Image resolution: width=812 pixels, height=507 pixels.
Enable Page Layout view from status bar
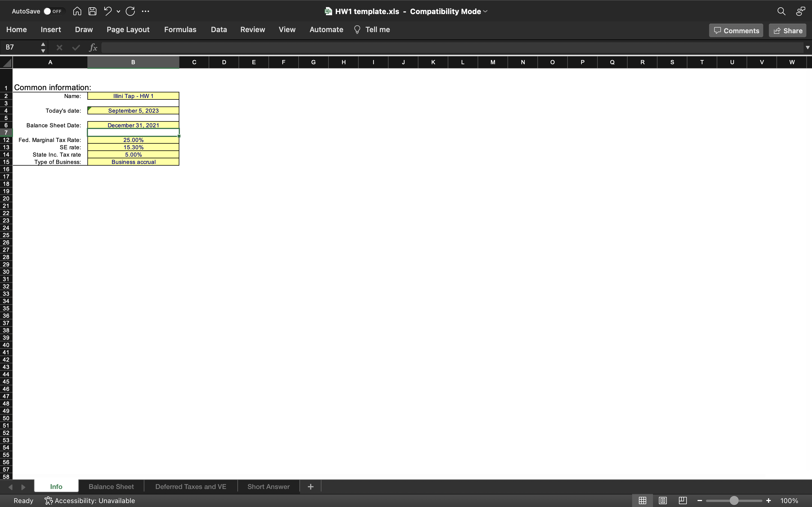click(x=662, y=500)
